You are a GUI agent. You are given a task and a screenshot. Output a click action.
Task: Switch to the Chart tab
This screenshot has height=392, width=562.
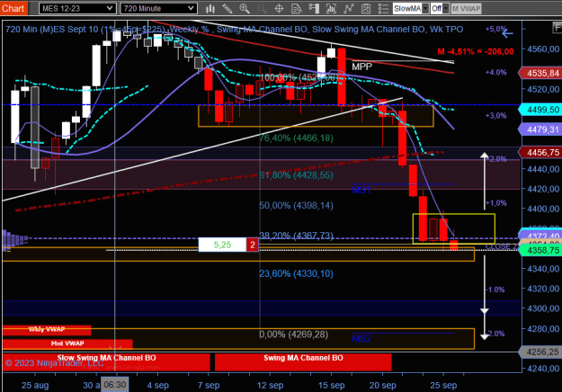point(13,8)
